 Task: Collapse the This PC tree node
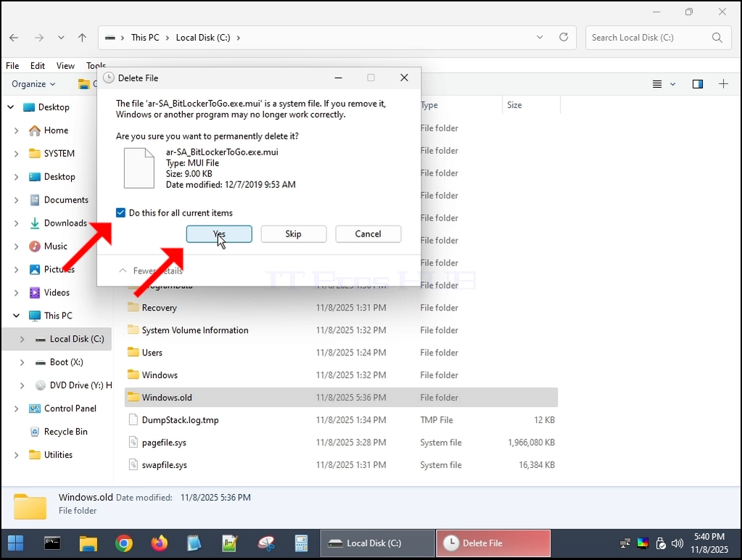[16, 316]
